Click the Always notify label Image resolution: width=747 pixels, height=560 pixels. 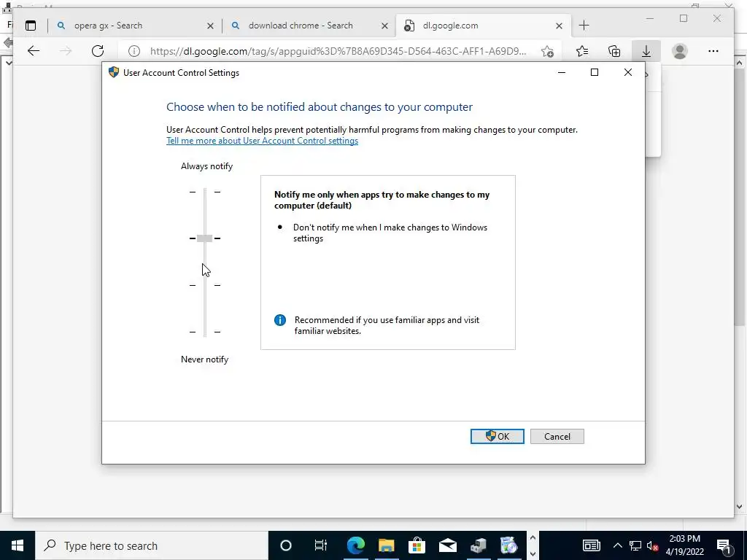206,166
